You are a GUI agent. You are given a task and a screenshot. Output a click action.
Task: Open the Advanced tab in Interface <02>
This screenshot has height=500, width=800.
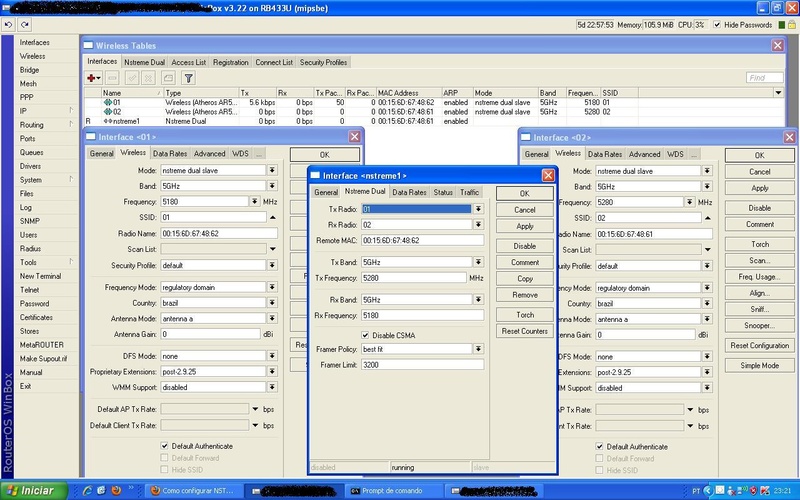click(x=644, y=154)
